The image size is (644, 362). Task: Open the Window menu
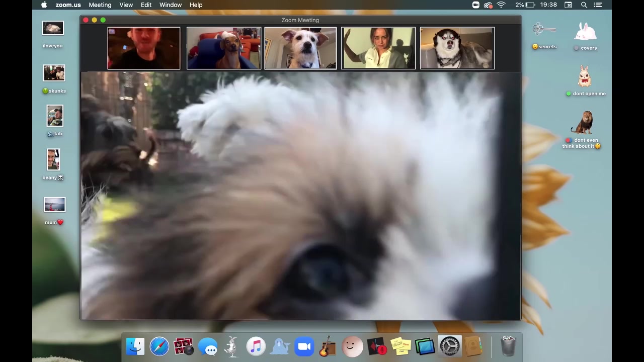171,5
